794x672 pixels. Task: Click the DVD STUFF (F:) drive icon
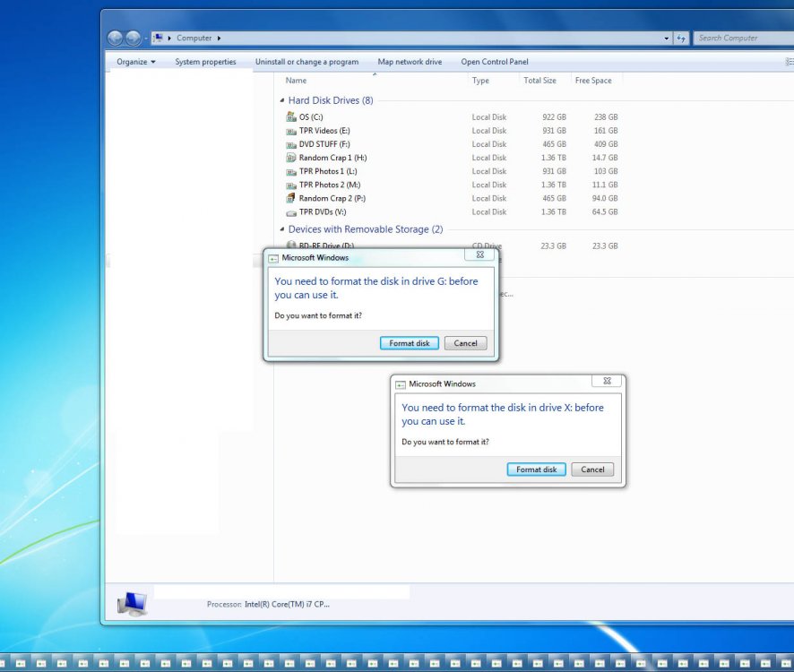pos(291,144)
